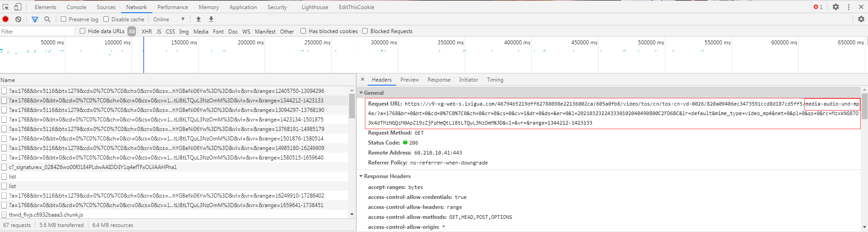Enable the Preserve log checkbox
Viewport: 868px width, 232px height.
coord(63,19)
